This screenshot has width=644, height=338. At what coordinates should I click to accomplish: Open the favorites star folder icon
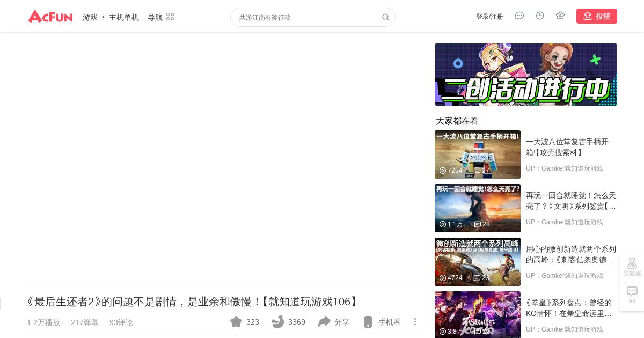tap(560, 16)
